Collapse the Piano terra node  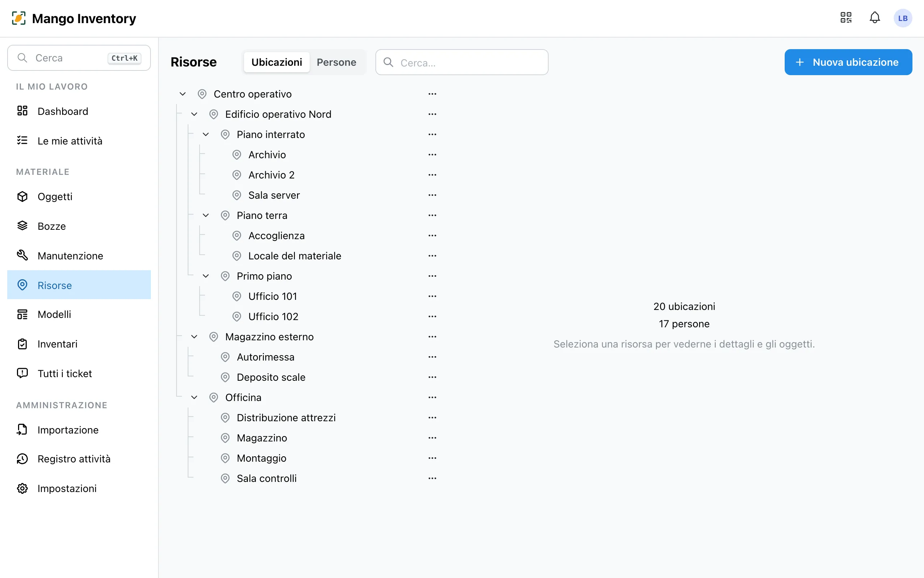[x=205, y=216]
